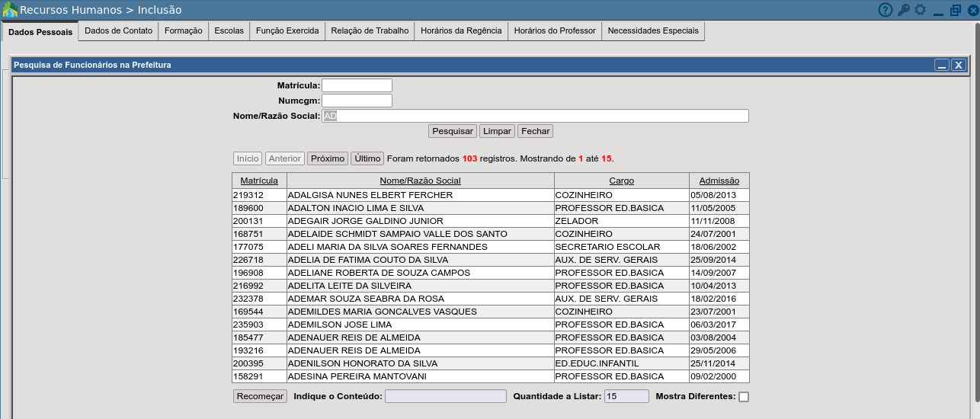Toggle the Mostra Diferentes checkbox
Image resolution: width=980 pixels, height=419 pixels.
744,397
